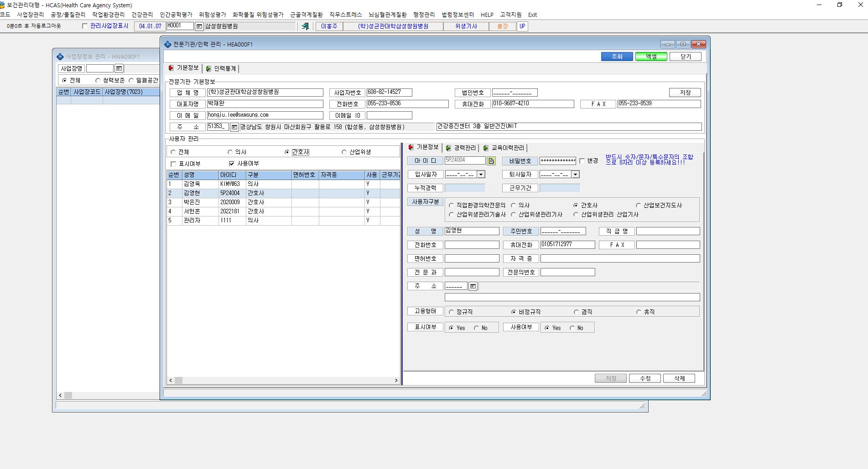
Task: Switch to the 인력통계 tab
Action: click(221, 68)
